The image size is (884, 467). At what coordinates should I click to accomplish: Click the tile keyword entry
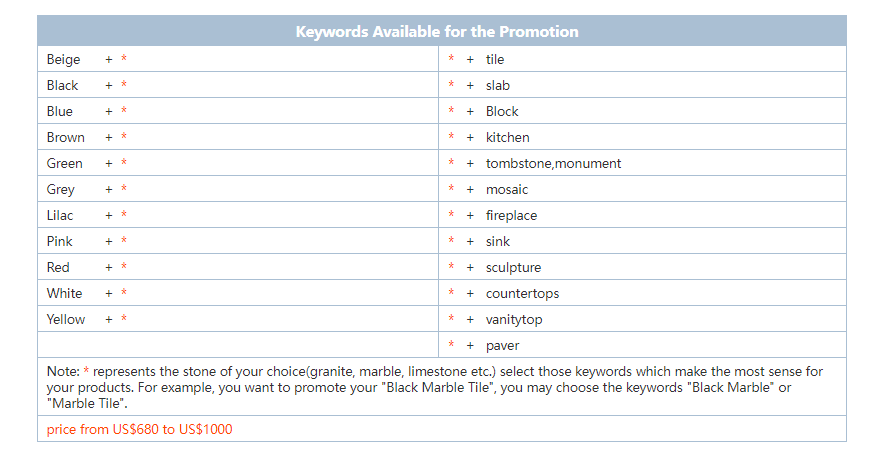tap(494, 59)
